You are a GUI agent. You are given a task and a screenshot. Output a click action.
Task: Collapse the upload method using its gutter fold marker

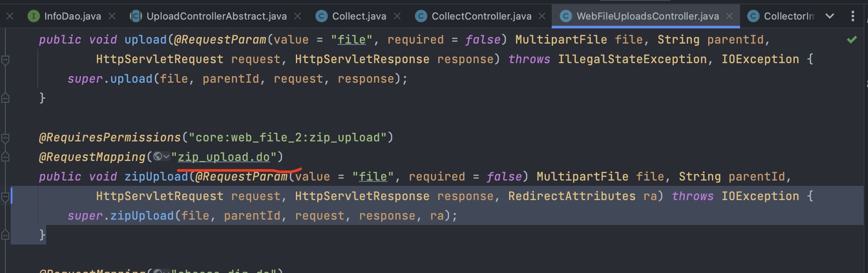click(x=5, y=60)
